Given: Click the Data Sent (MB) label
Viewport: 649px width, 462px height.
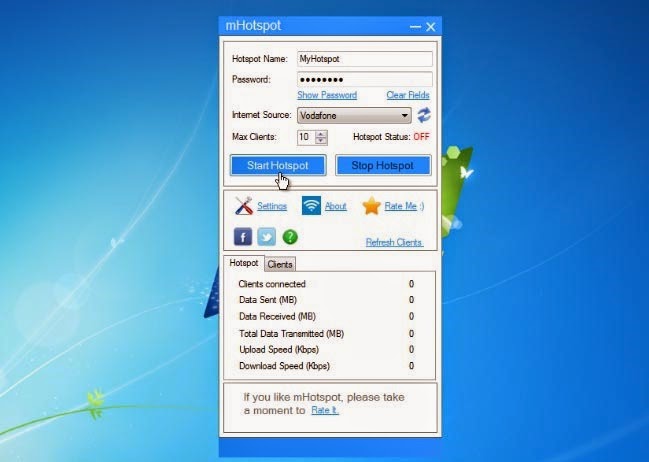Looking at the screenshot, I should [268, 300].
